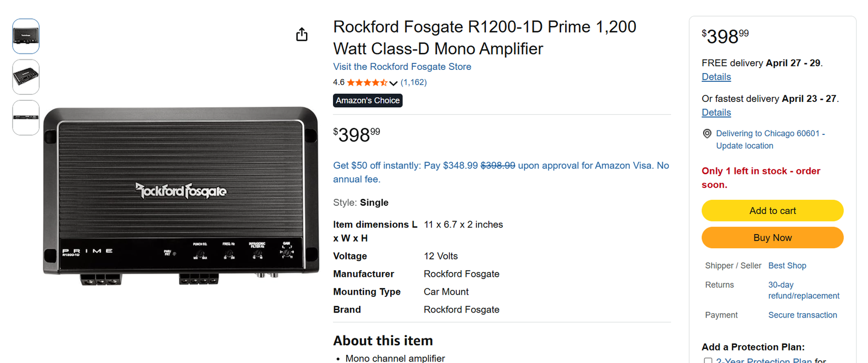Select the second angled-view amplifier thumbnail
Viewport: 868px width, 363px height.
26,77
